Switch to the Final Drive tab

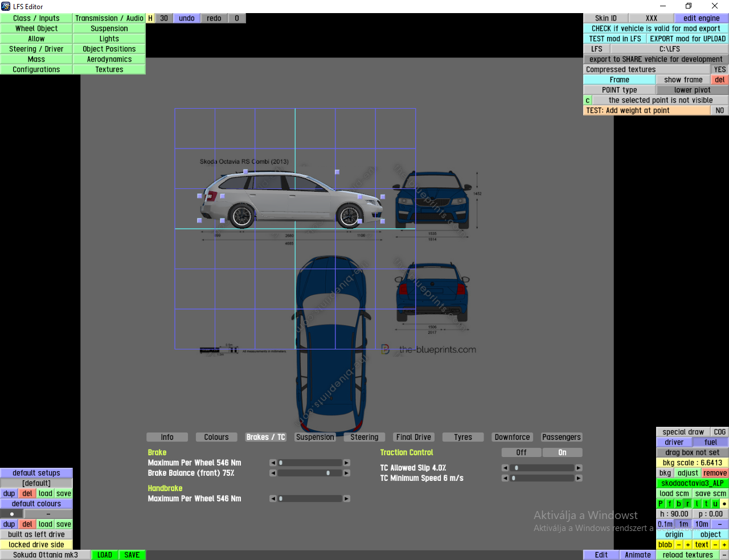[413, 437]
